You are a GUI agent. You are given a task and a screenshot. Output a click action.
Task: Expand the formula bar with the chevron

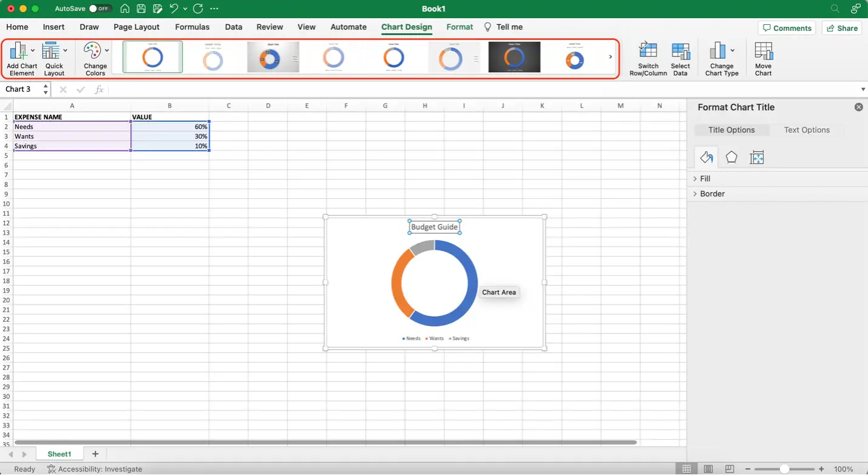tap(863, 89)
